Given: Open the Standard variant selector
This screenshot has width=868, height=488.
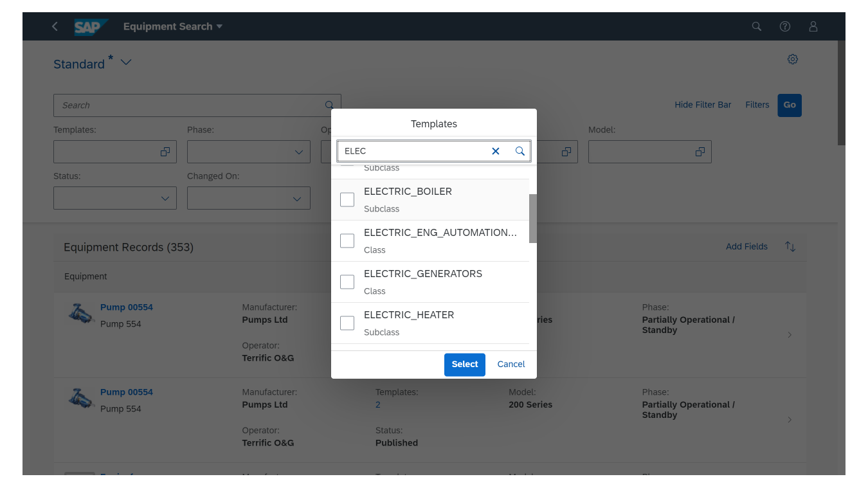Looking at the screenshot, I should coord(126,62).
